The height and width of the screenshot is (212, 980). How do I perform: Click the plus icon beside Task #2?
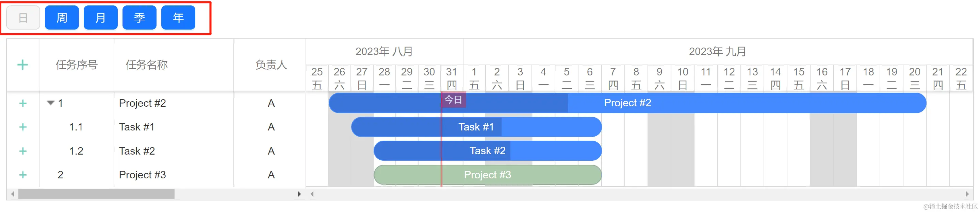[23, 151]
